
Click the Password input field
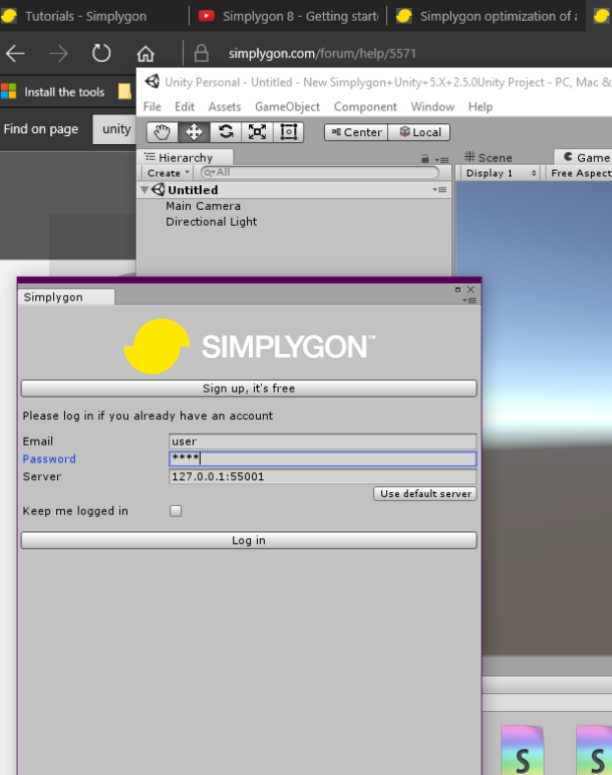[x=323, y=459]
